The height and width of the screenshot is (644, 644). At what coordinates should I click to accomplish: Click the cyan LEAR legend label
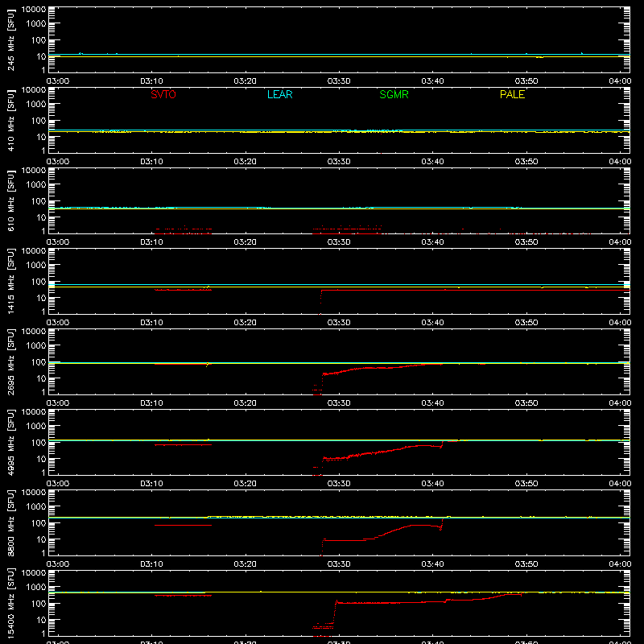coord(279,94)
